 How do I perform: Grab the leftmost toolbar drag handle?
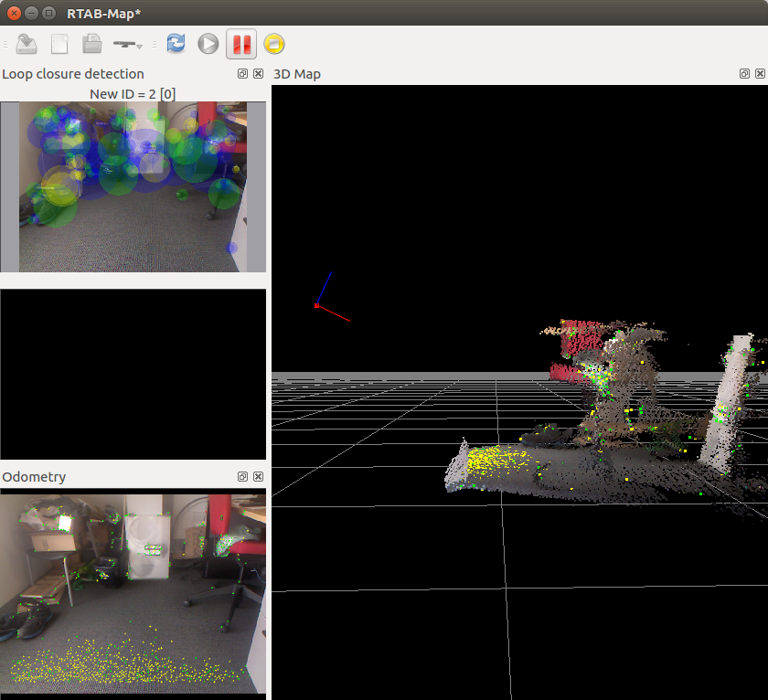(5, 44)
